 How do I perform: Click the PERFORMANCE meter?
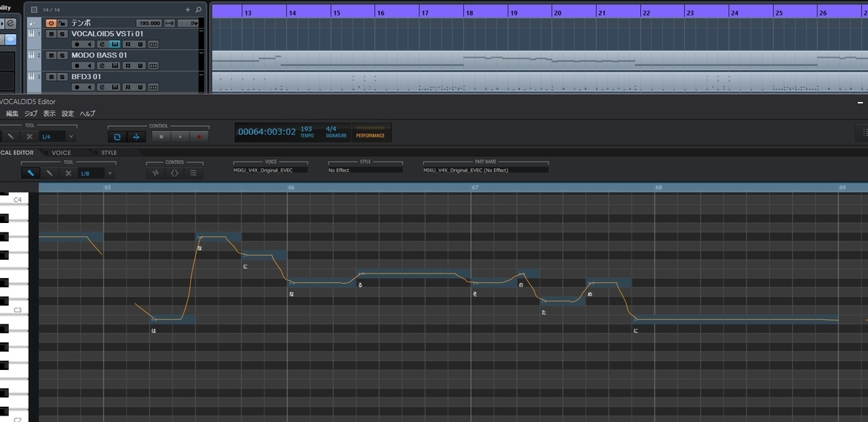pyautogui.click(x=370, y=133)
